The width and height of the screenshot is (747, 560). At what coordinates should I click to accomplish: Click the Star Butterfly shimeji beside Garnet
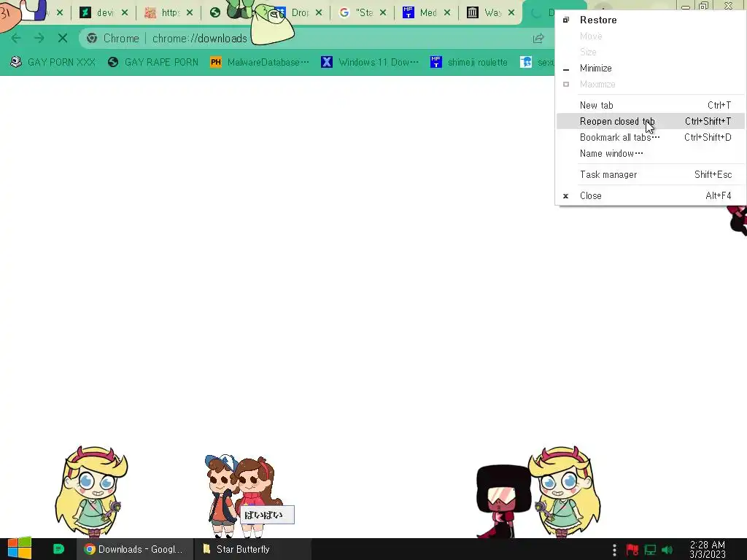point(565,491)
